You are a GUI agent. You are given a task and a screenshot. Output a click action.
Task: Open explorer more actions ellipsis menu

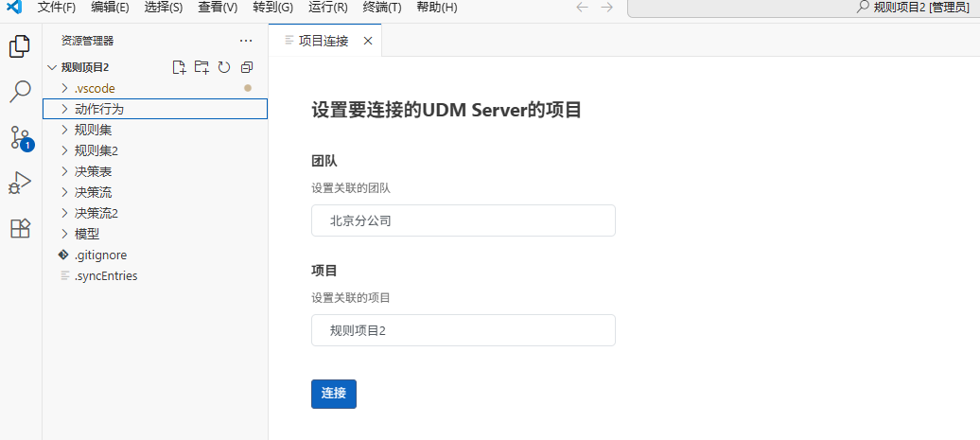coord(246,41)
